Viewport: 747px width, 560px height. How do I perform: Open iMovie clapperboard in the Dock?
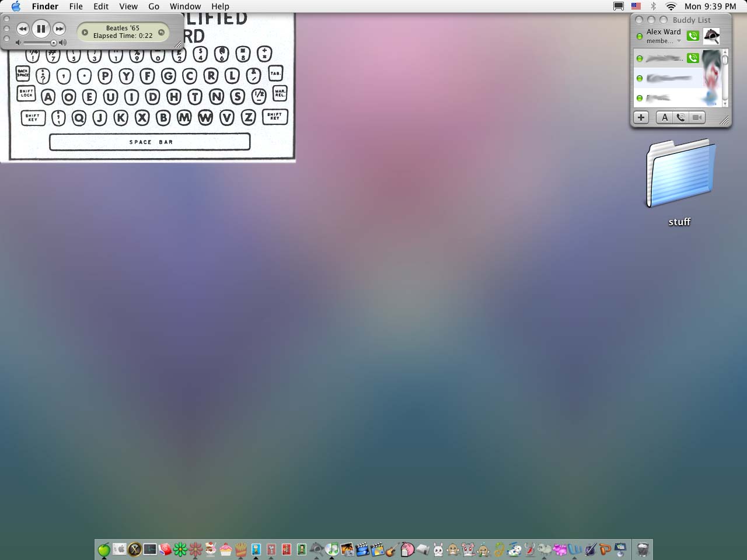click(x=362, y=549)
